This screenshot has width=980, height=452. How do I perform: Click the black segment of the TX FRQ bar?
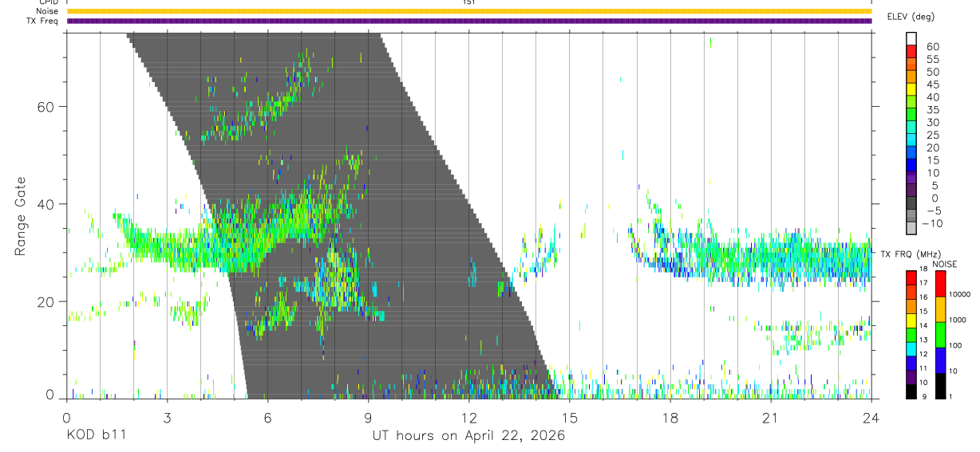point(911,391)
